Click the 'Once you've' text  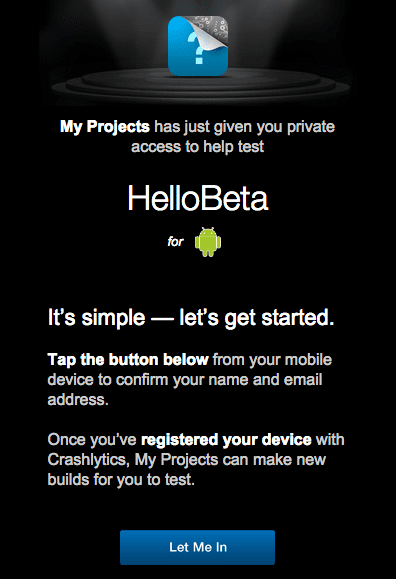click(92, 440)
